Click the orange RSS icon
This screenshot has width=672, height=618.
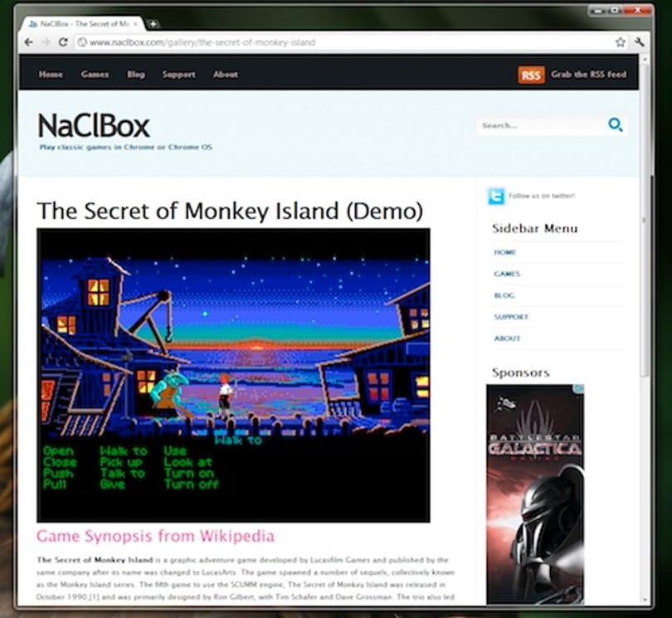click(531, 75)
